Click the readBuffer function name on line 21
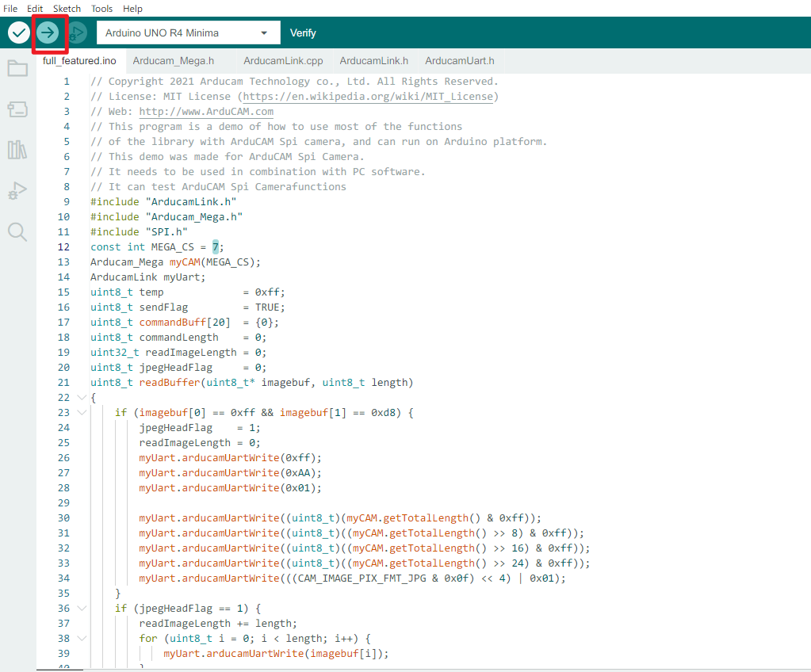The image size is (811, 672). tap(170, 383)
